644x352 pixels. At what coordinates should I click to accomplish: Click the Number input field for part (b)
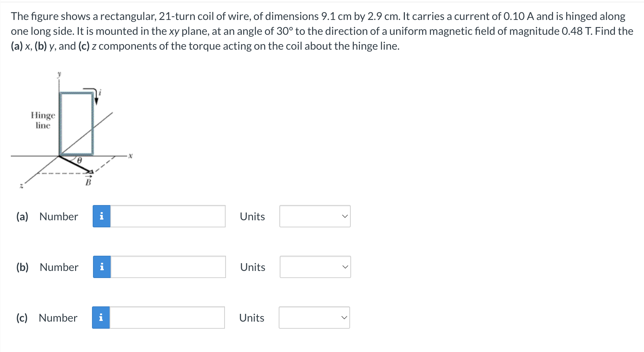168,267
